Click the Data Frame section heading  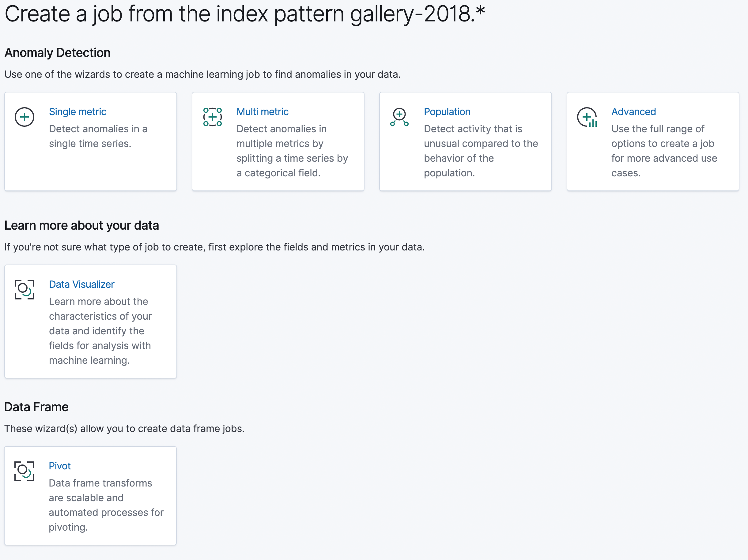click(x=36, y=407)
